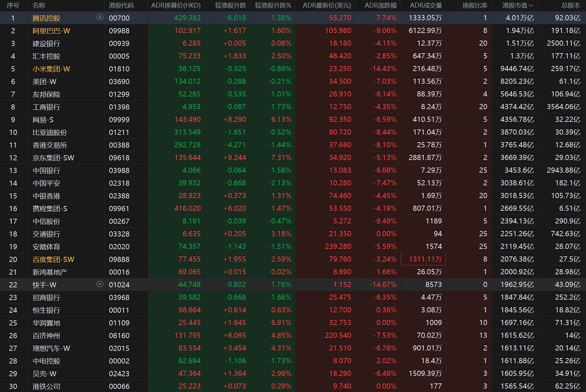Select the highlighted 1311.11万 volume cell
Image resolution: width=586 pixels, height=392 pixels.
(423, 259)
